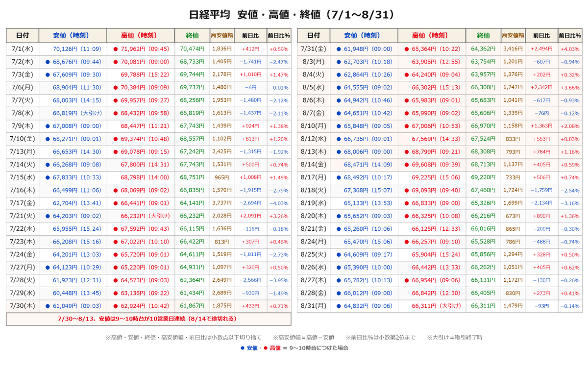
Task: Select the high cell 67,006円（10:53）
Action: tap(436, 126)
